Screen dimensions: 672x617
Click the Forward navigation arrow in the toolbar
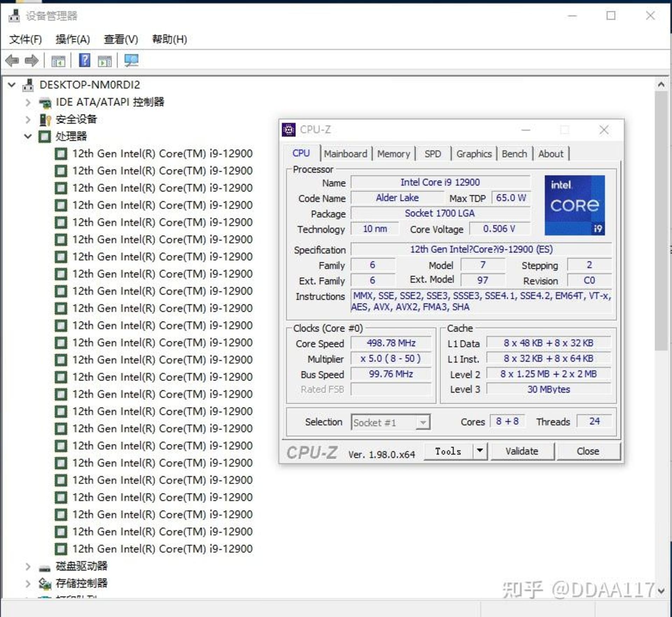coord(31,60)
